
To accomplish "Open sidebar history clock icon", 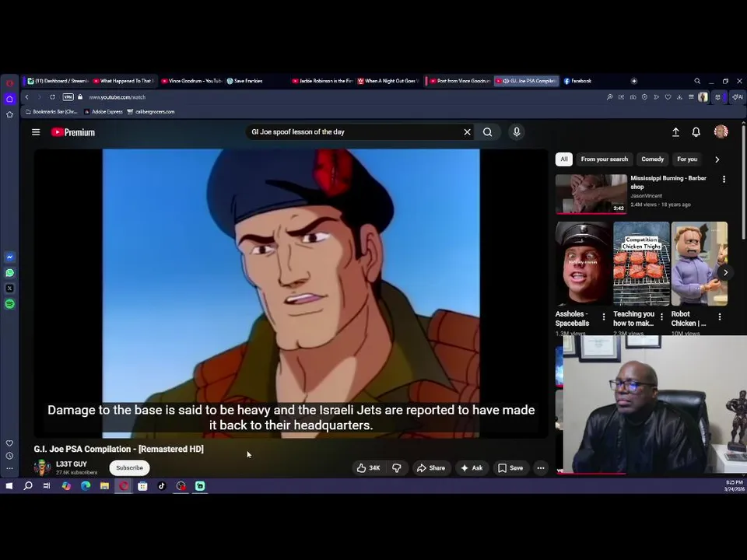I will coord(9,456).
